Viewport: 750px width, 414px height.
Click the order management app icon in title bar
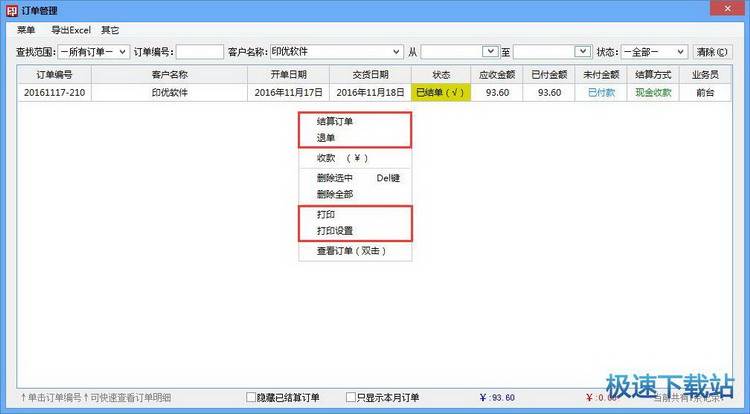pos(12,10)
